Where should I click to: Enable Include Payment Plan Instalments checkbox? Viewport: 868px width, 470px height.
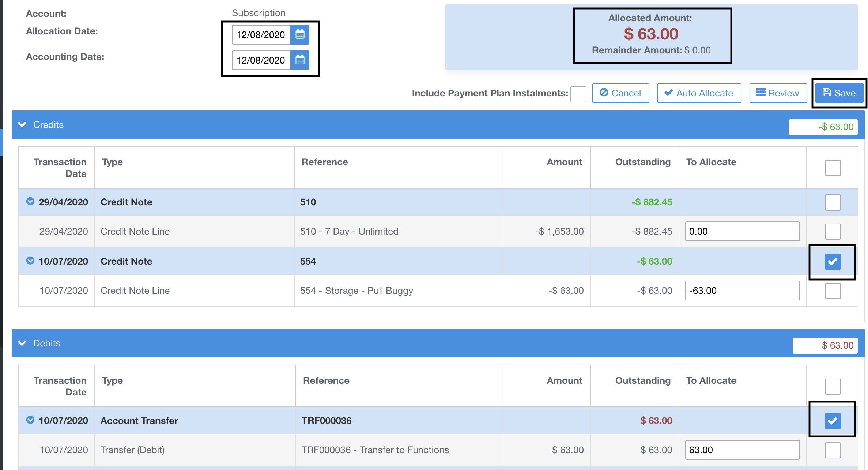coord(578,94)
